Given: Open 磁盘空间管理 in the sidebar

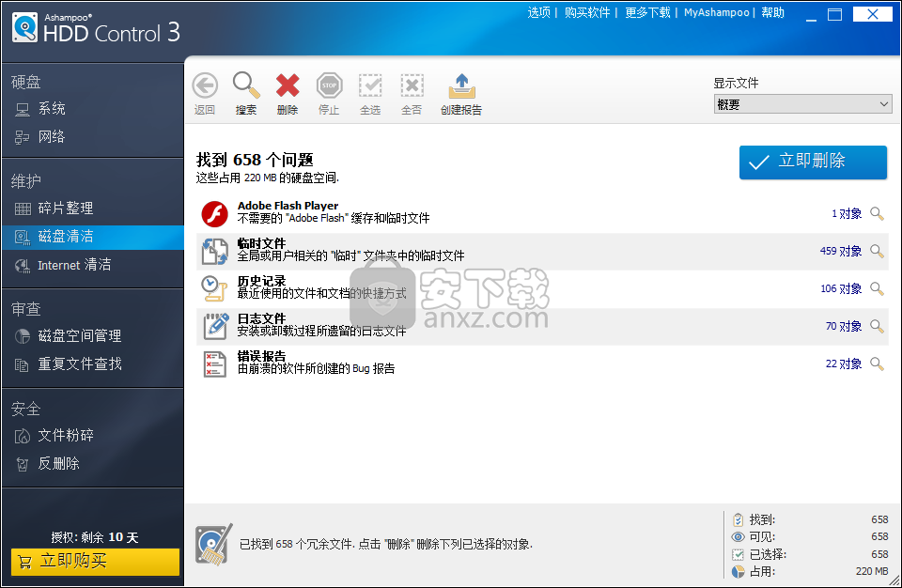Looking at the screenshot, I should click(x=93, y=336).
